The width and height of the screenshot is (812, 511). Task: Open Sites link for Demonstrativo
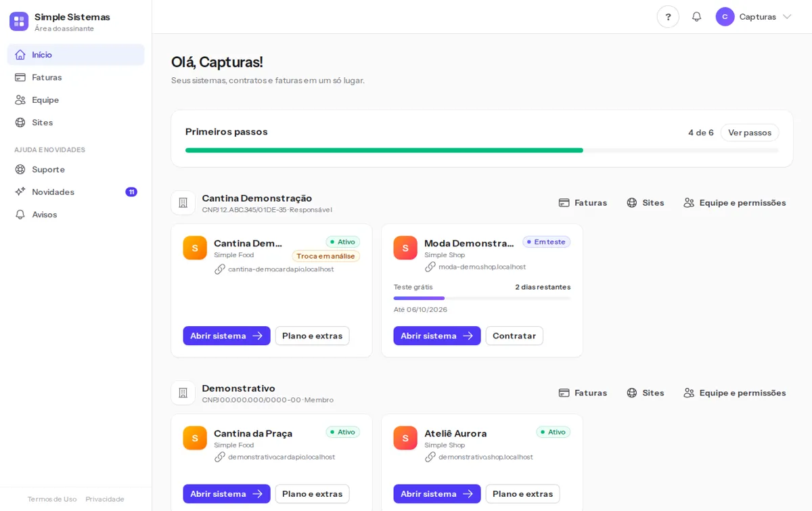click(646, 393)
